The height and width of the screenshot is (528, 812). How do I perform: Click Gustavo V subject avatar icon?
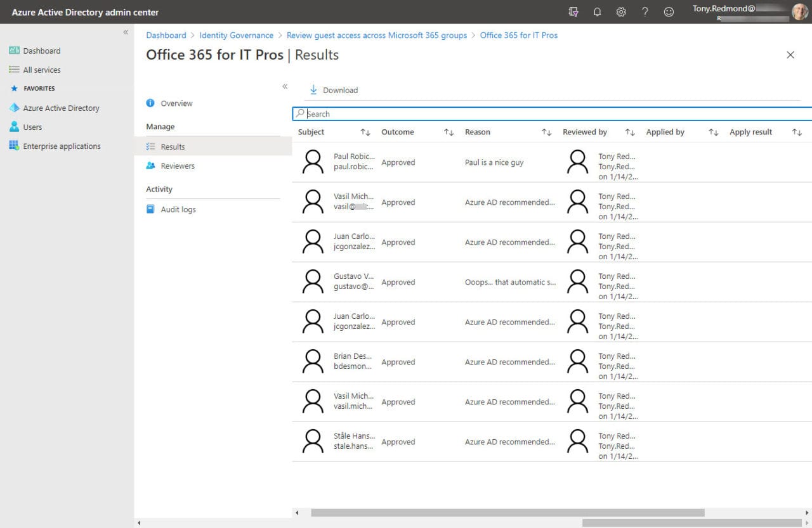point(313,282)
